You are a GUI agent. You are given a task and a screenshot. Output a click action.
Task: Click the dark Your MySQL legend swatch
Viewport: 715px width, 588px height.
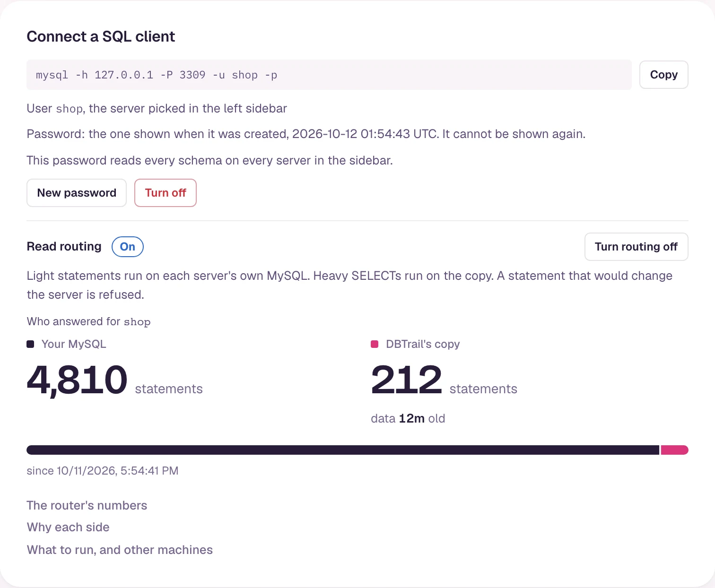click(x=30, y=344)
